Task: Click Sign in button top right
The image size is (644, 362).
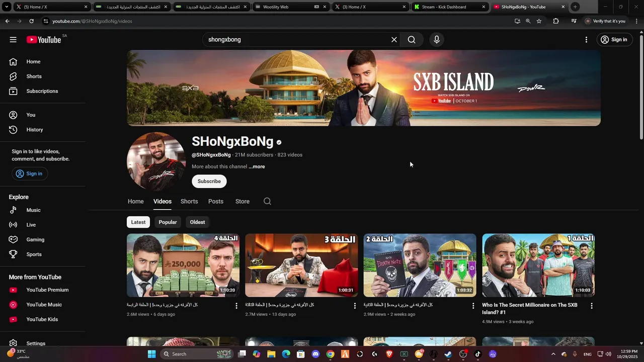Action: point(614,40)
